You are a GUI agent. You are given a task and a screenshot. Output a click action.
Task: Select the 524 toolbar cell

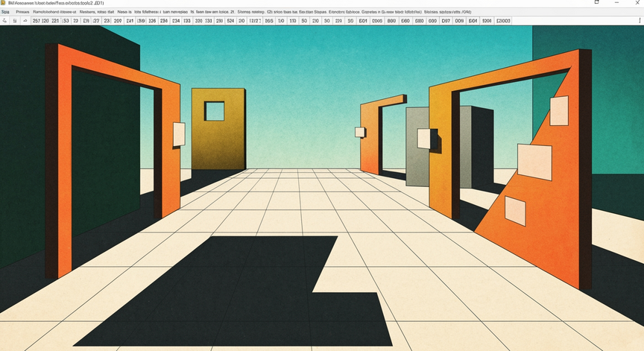[x=230, y=22]
